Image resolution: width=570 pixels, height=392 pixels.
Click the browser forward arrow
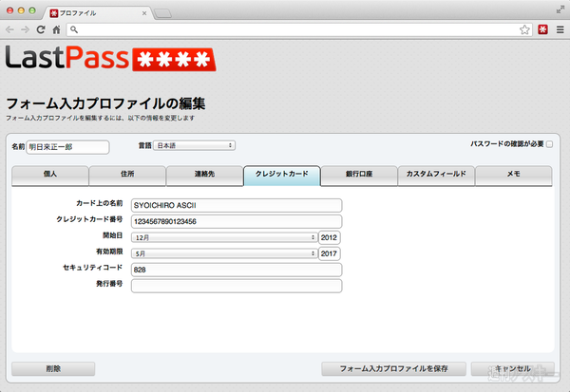[x=25, y=29]
